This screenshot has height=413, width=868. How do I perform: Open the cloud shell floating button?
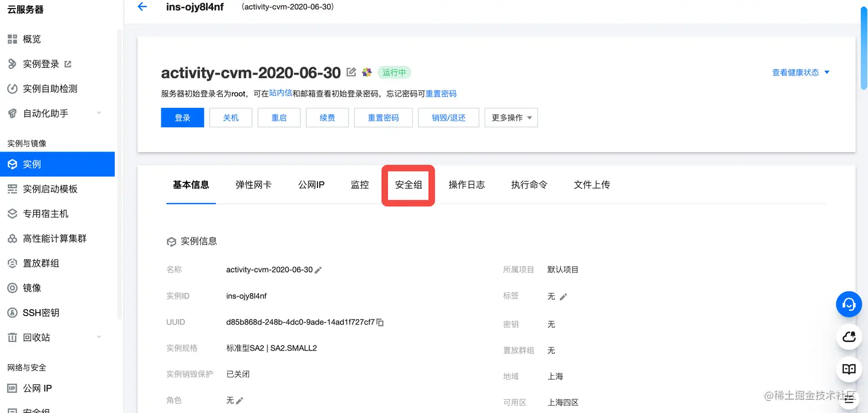click(849, 337)
